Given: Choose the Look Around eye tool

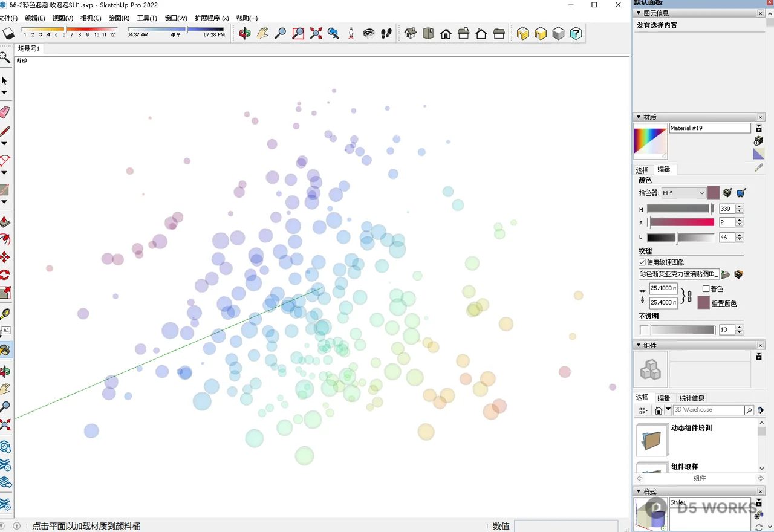Looking at the screenshot, I should tap(369, 34).
